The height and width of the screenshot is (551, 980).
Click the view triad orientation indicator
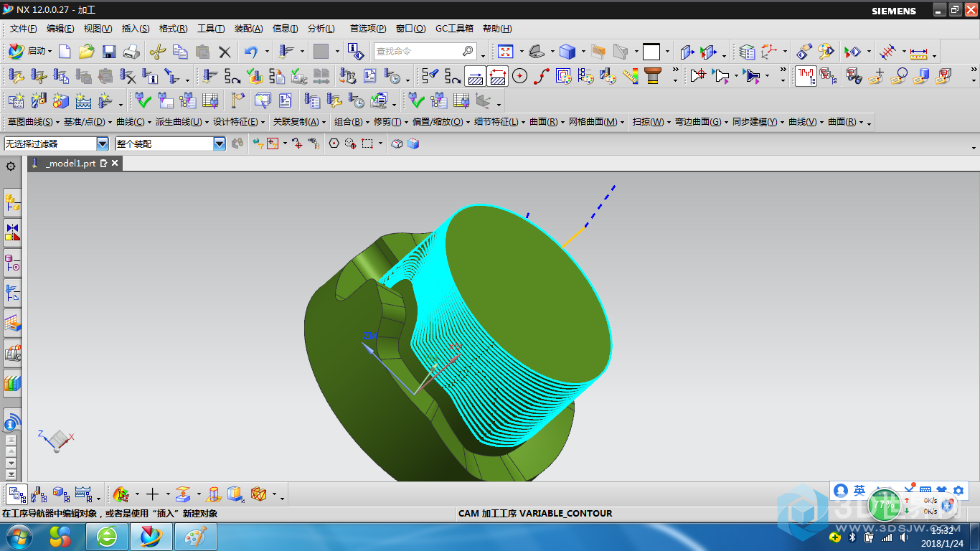pyautogui.click(x=56, y=440)
